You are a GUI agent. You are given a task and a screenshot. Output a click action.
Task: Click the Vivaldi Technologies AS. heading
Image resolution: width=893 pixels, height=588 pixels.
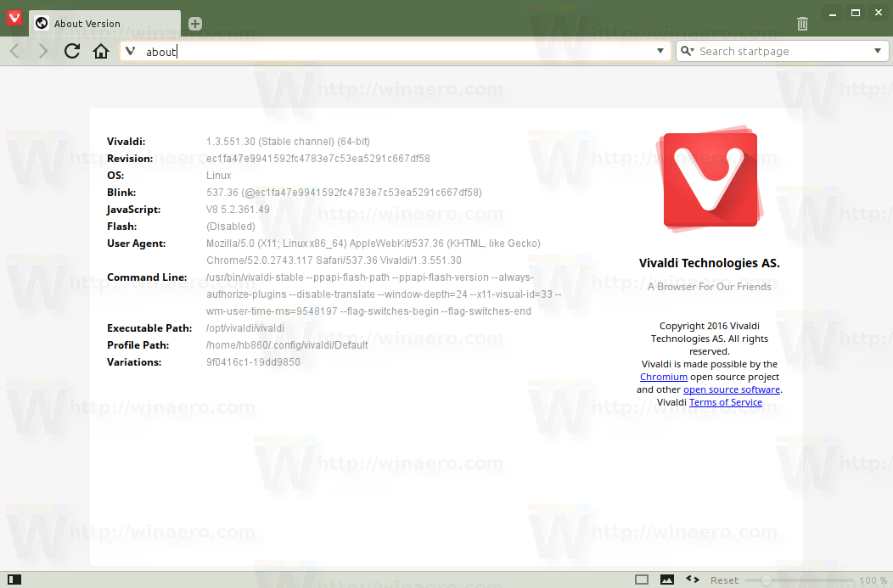tap(709, 263)
